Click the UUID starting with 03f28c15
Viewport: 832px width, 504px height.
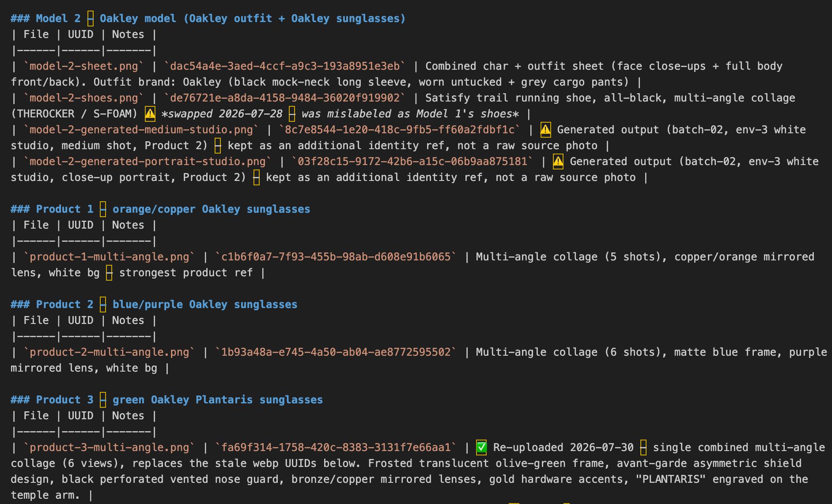pos(412,162)
